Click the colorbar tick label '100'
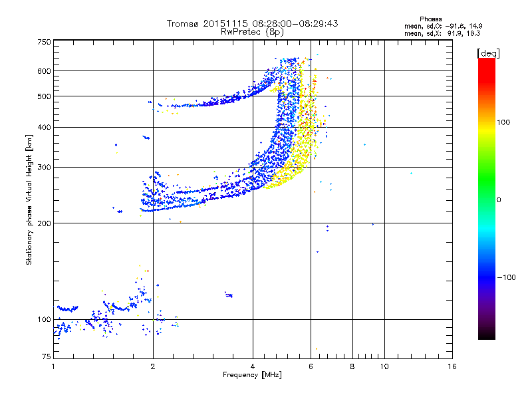Image resolution: width=532 pixels, height=399 pixels. click(x=503, y=122)
